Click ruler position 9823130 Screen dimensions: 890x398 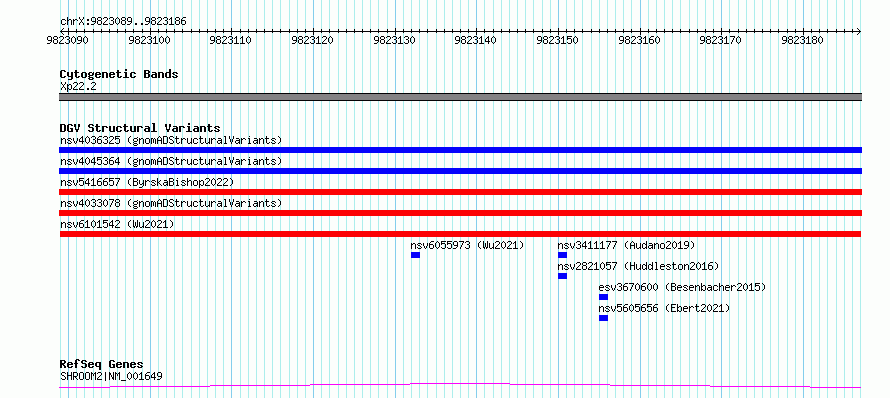point(394,40)
